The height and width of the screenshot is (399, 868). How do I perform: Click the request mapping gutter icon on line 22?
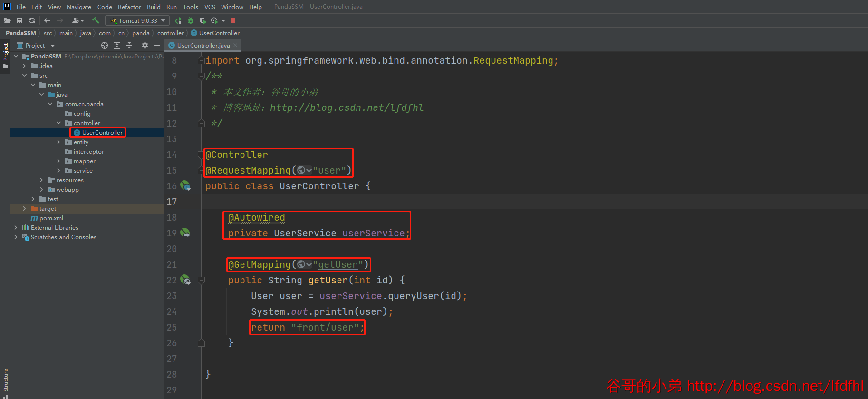185,280
